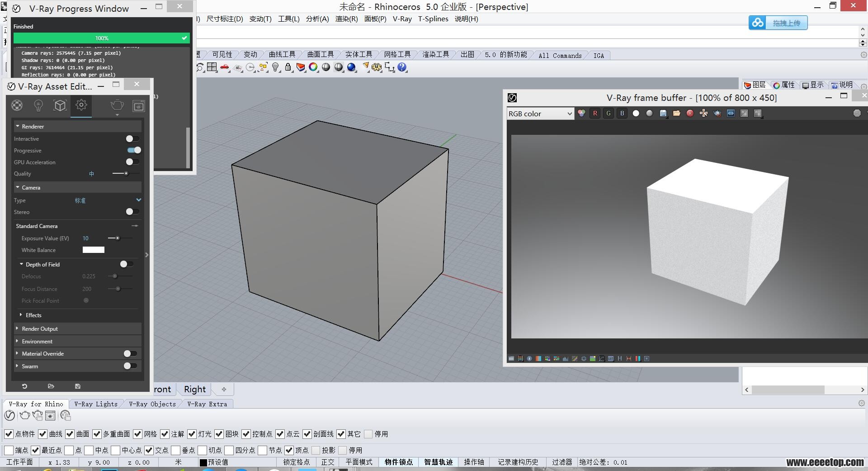Click the car icon in Rhino toolbar
Image resolution: width=868 pixels, height=471 pixels.
(x=225, y=67)
